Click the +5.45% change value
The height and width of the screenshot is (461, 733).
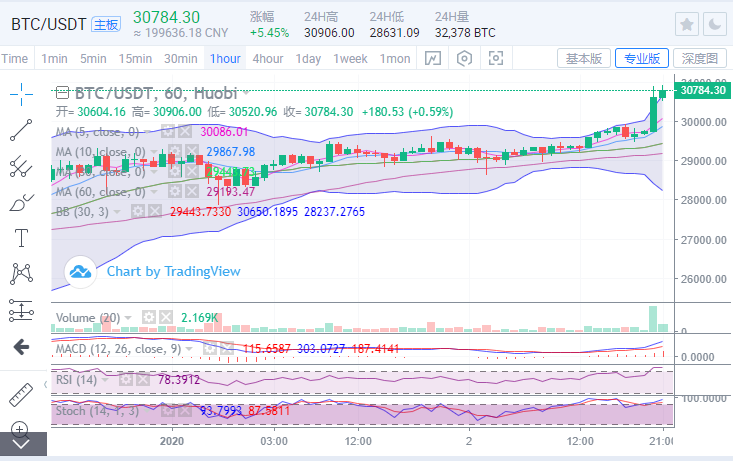269,33
